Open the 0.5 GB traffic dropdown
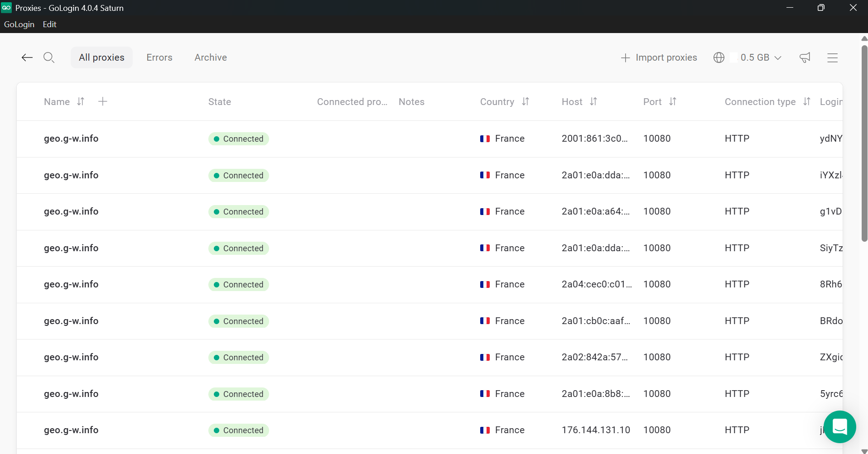 tap(760, 57)
